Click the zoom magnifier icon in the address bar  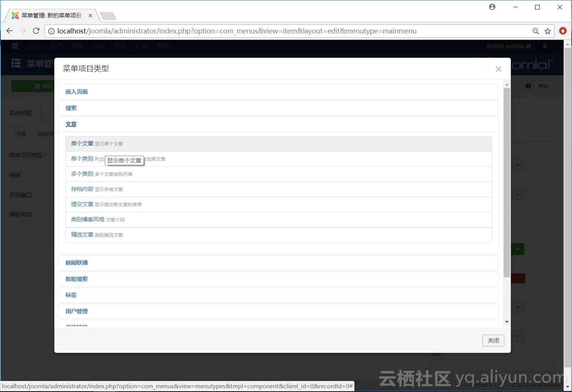[x=536, y=31]
